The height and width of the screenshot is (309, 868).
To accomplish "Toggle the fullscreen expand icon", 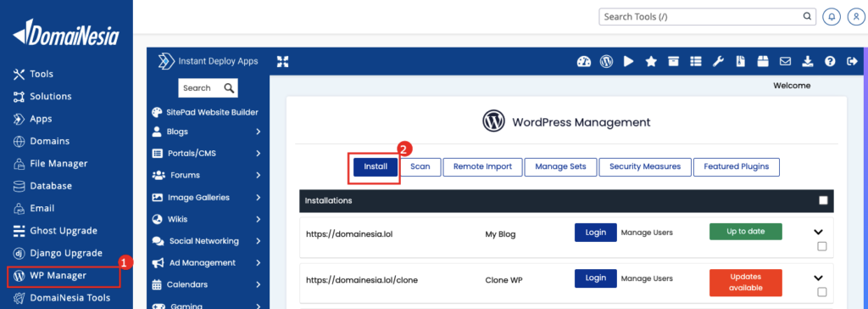I will point(283,62).
